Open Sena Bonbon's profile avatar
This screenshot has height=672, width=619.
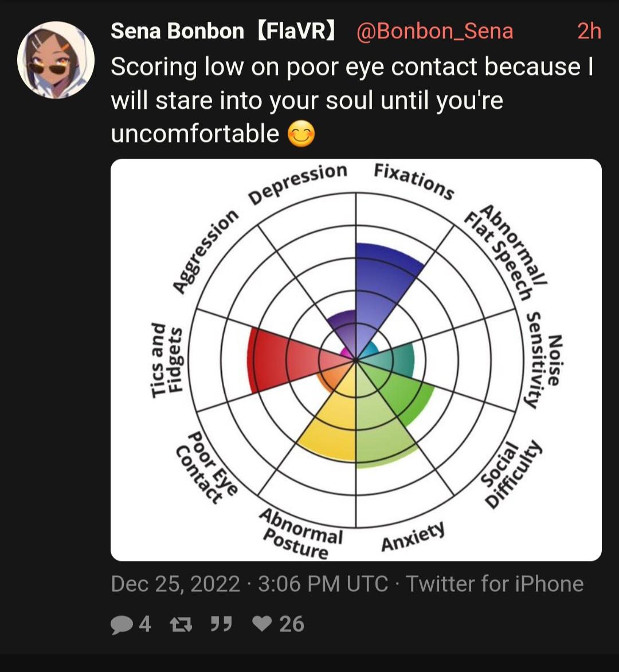pyautogui.click(x=56, y=60)
